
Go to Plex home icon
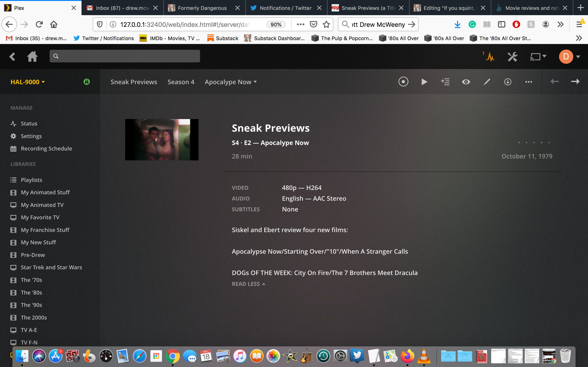32,57
